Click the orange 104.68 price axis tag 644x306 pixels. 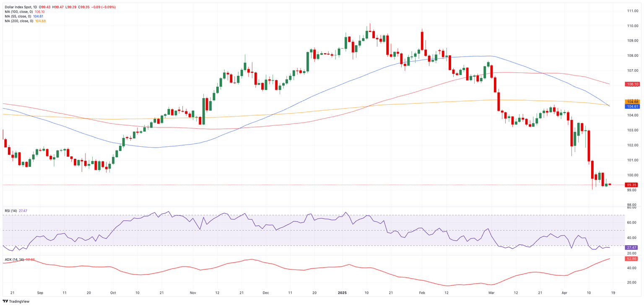[x=632, y=102]
